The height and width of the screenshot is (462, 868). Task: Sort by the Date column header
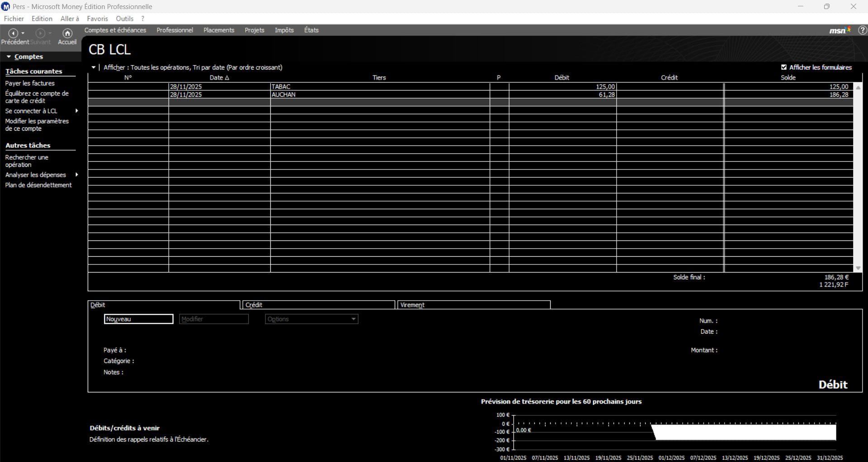click(x=219, y=78)
